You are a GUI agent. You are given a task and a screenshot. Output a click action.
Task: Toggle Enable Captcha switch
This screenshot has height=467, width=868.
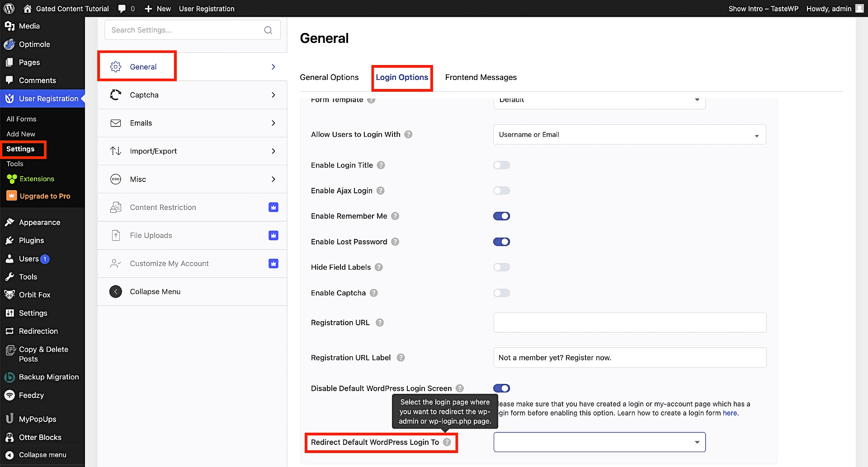[501, 293]
